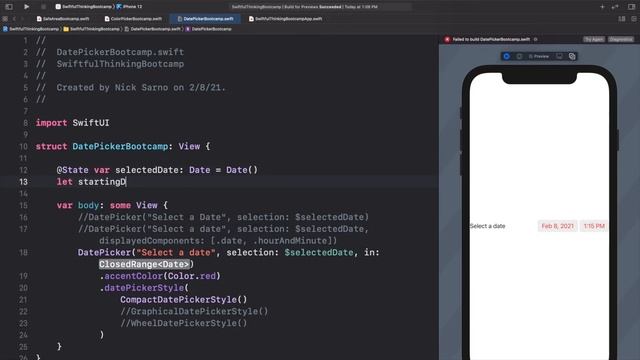Open the DatePickerBootcamp struct breadcrumb
640x360 pixels.
pyautogui.click(x=209, y=29)
